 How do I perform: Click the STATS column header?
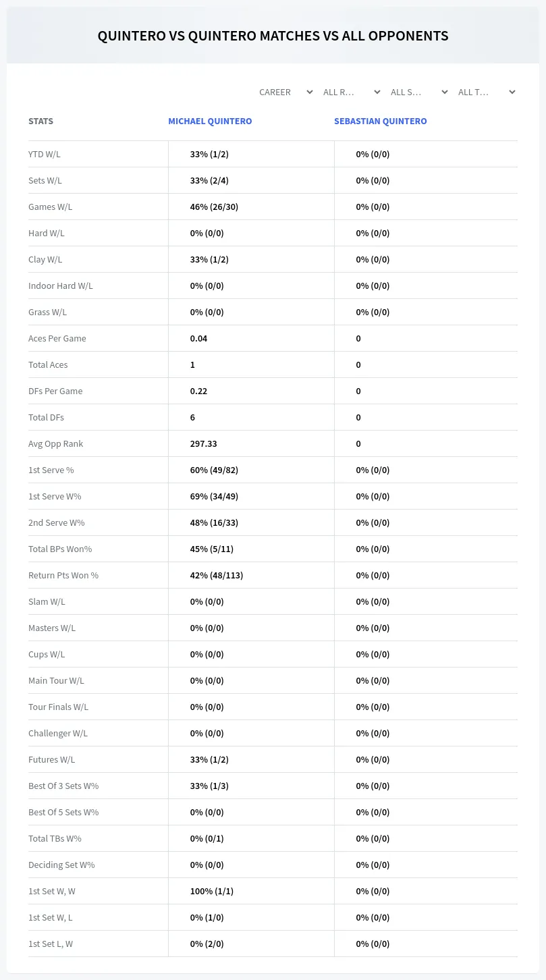click(x=40, y=121)
